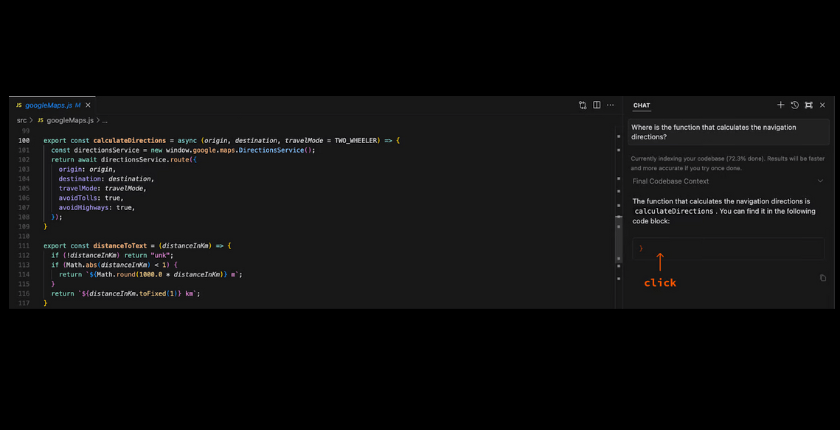
Task: Switch to the CHAT panel tab
Action: click(x=641, y=105)
